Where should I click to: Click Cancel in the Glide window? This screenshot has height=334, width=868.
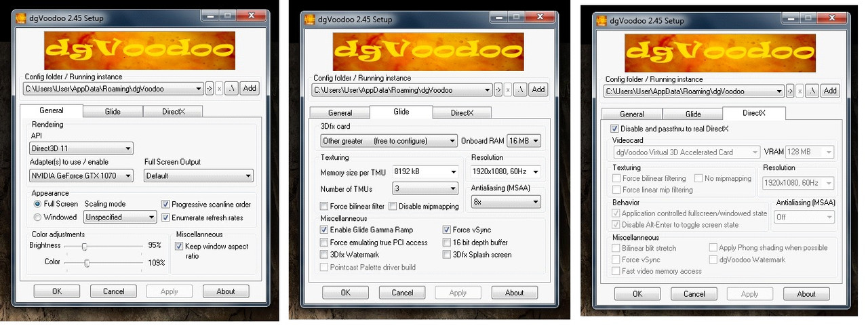(402, 293)
